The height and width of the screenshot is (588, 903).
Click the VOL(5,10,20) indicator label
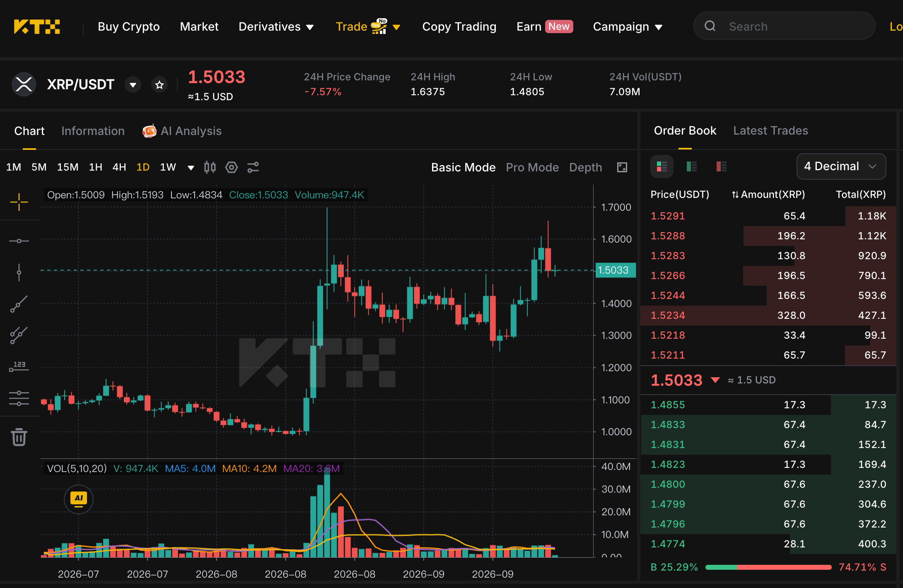[x=77, y=468]
